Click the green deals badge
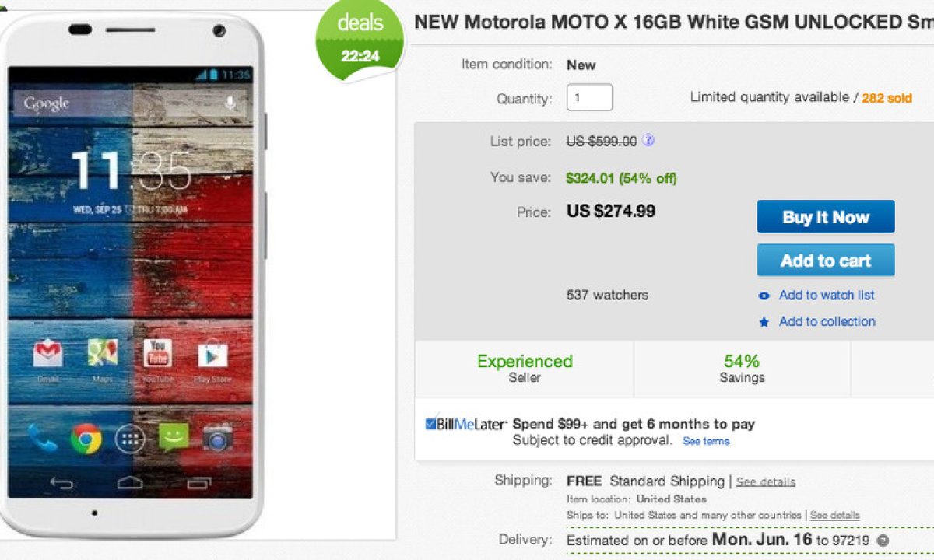This screenshot has width=934, height=560. (360, 39)
